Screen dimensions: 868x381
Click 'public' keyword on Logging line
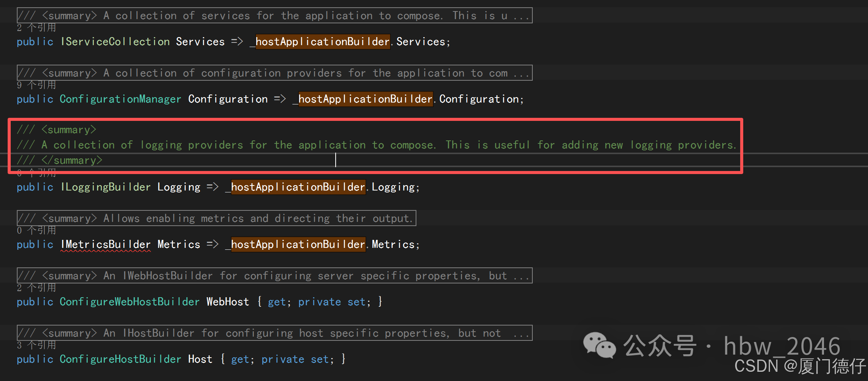coord(35,187)
